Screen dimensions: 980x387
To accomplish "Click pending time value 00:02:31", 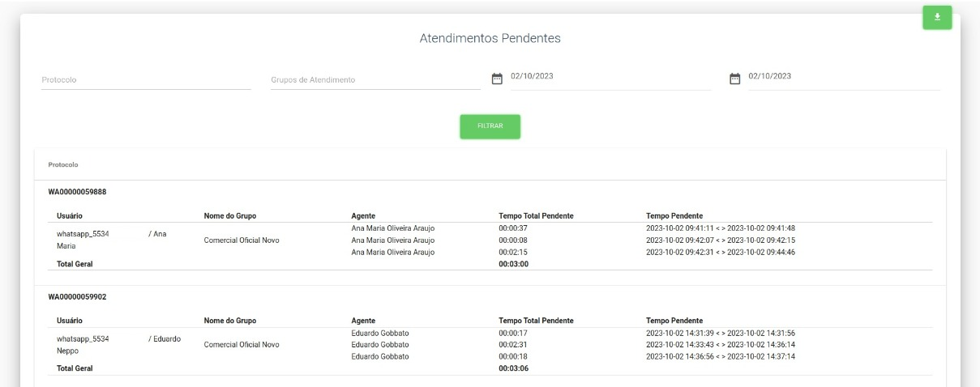I will (513, 345).
